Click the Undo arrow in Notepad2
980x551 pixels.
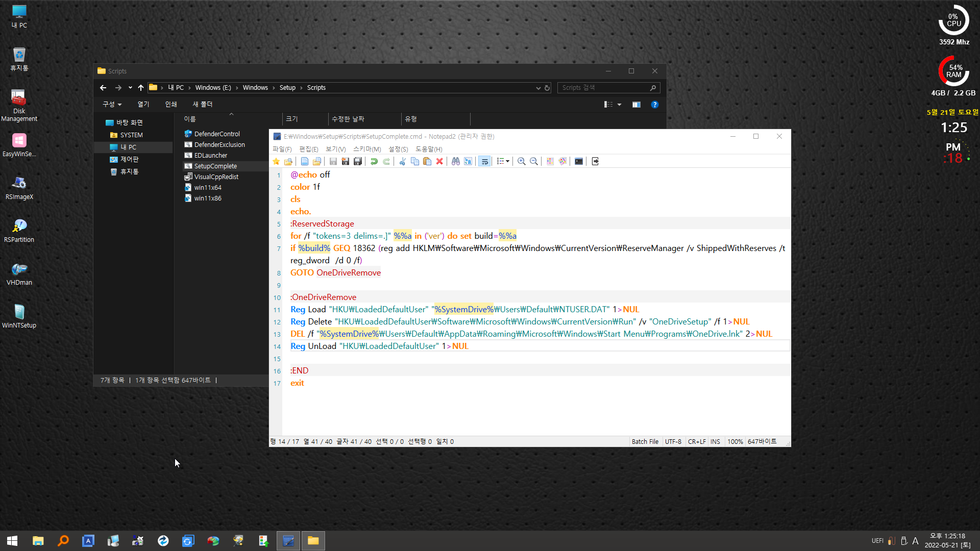pyautogui.click(x=374, y=161)
